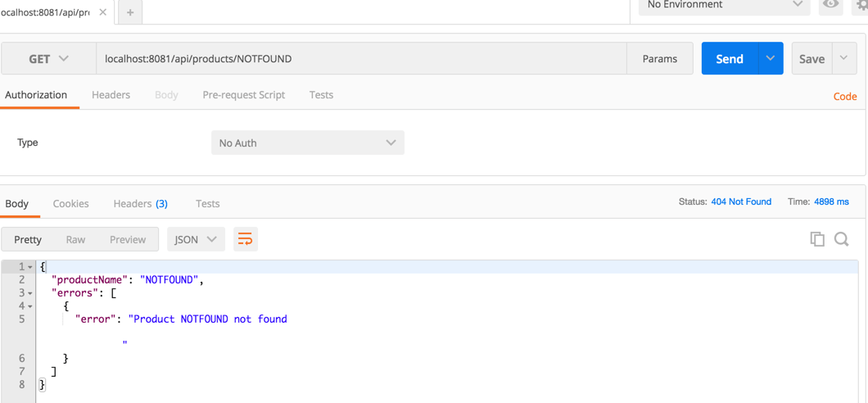
Task: Switch to Preview response view
Action: [x=128, y=240]
